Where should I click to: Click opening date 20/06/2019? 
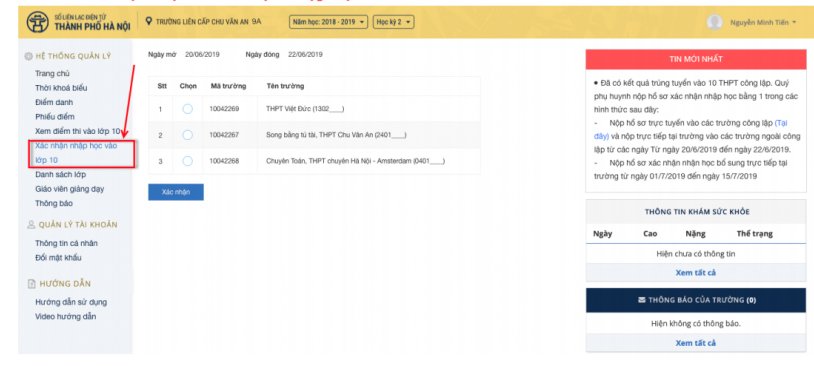click(202, 55)
